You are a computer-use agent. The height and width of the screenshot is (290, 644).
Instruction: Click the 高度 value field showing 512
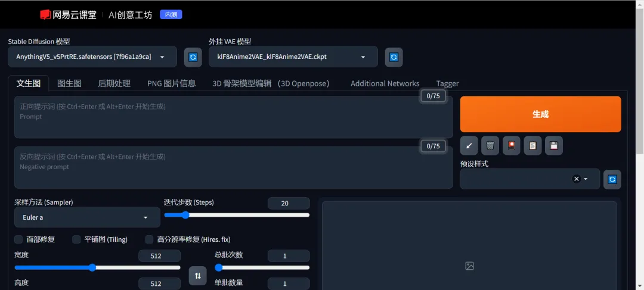(159, 284)
